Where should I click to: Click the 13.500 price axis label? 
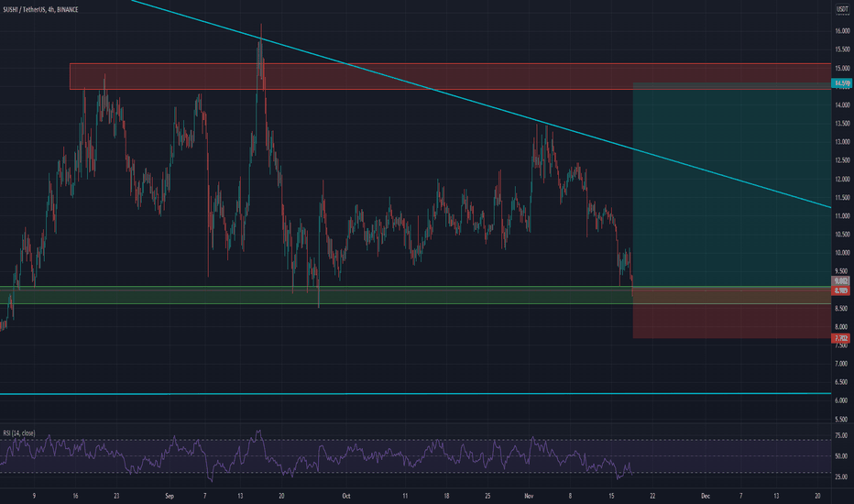[842, 124]
